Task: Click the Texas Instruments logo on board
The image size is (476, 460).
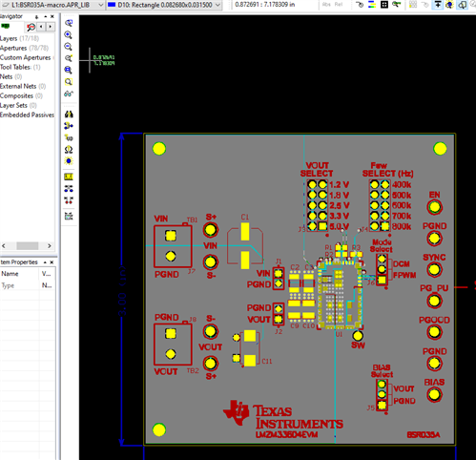Action: [283, 416]
